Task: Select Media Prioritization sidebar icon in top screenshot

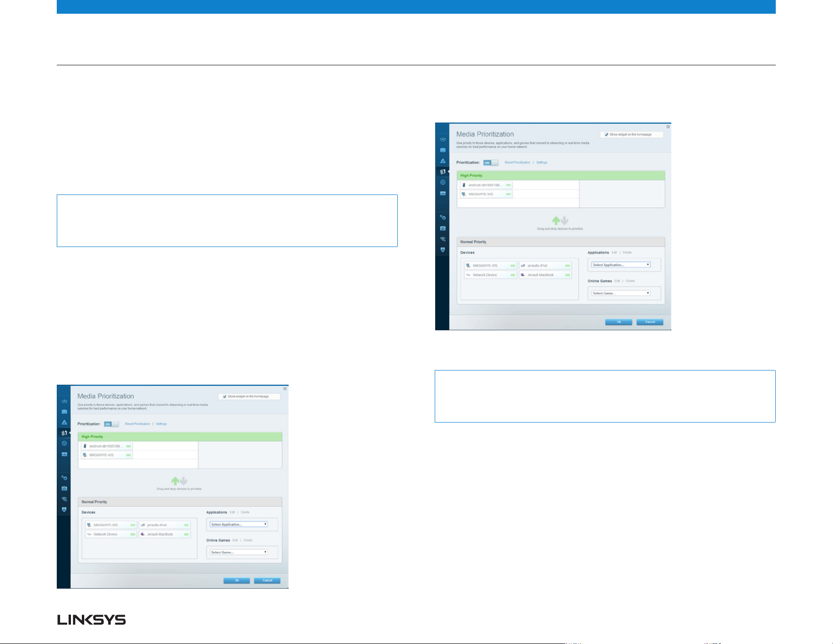Action: click(443, 171)
